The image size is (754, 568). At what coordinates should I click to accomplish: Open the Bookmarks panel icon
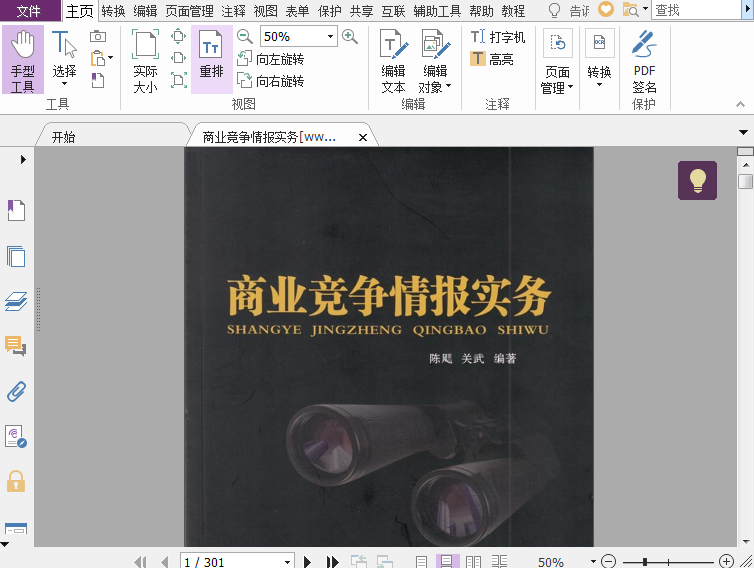point(16,210)
